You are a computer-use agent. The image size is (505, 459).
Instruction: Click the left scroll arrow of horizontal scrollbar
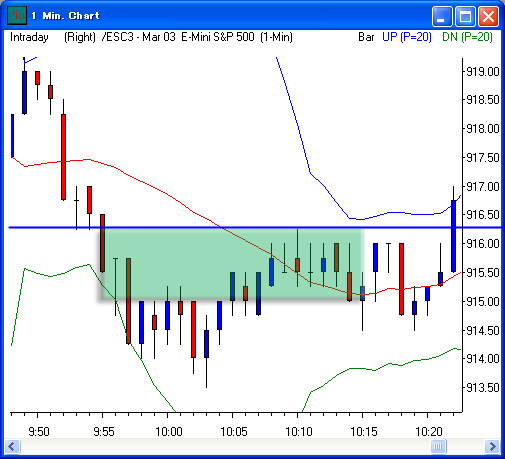(13, 446)
